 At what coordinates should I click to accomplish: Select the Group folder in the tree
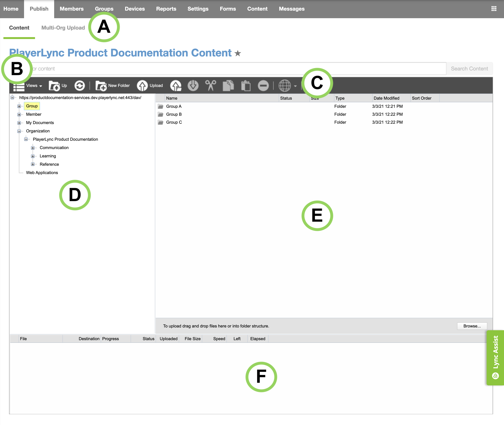pyautogui.click(x=32, y=106)
